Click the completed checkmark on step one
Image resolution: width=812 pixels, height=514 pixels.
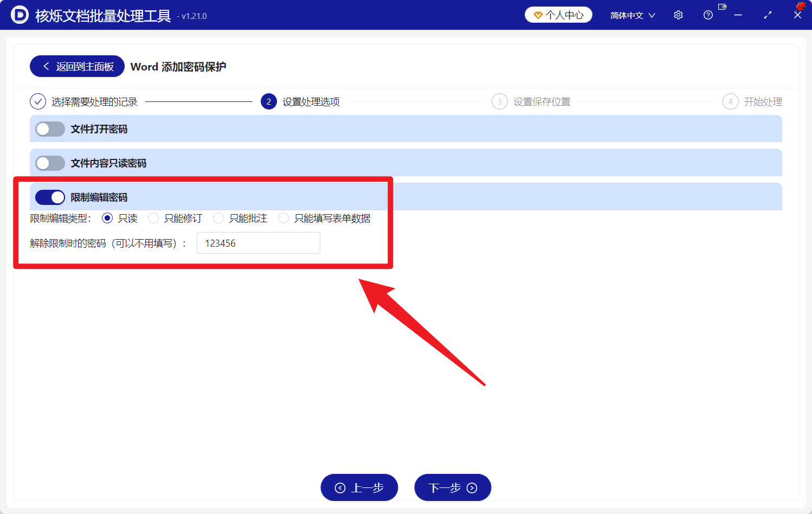pos(37,101)
